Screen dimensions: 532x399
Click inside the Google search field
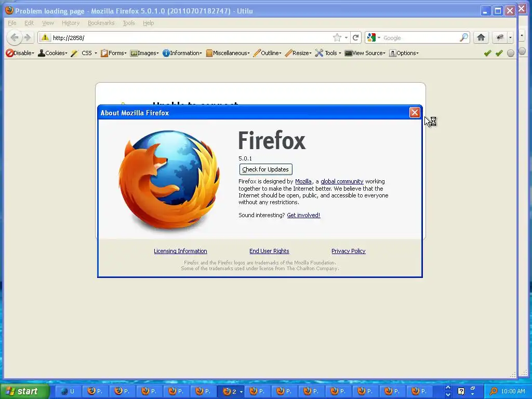tap(420, 37)
